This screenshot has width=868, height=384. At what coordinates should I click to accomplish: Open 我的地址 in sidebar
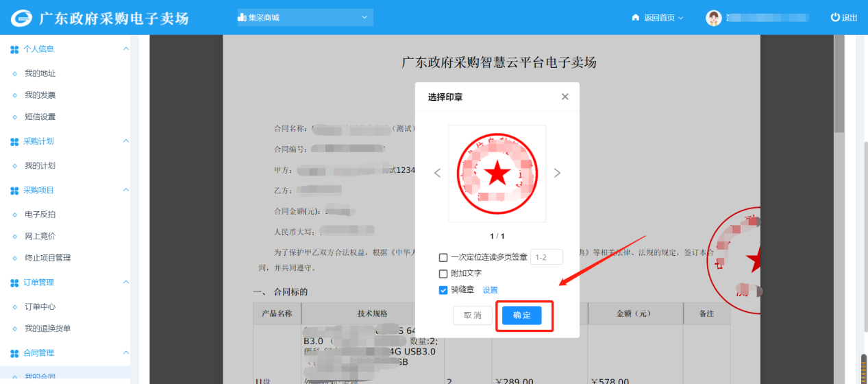(40, 73)
